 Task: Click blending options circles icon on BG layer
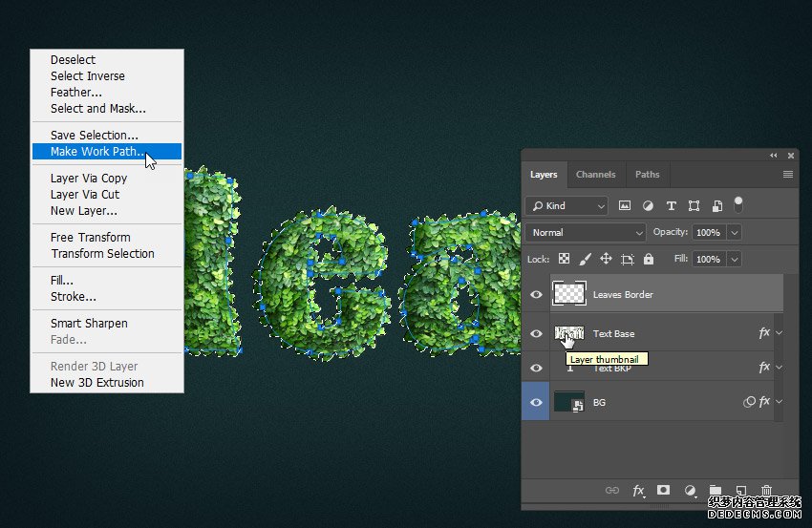tap(749, 402)
